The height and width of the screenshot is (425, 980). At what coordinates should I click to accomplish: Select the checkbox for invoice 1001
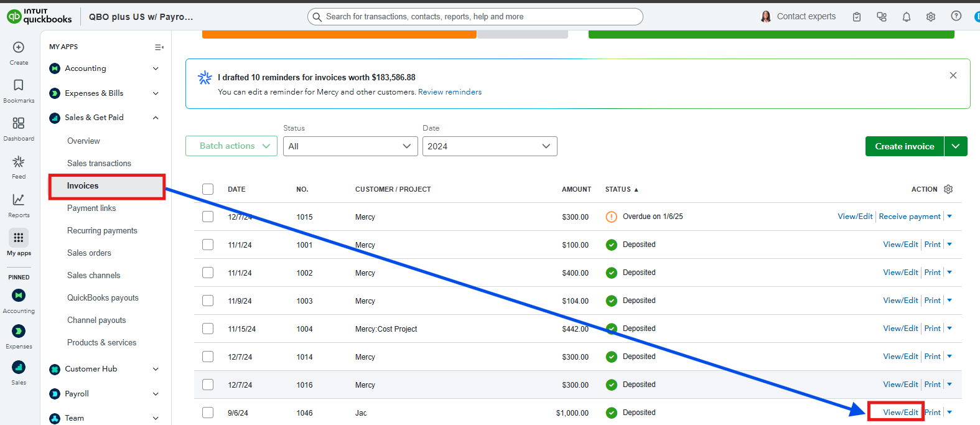click(208, 245)
